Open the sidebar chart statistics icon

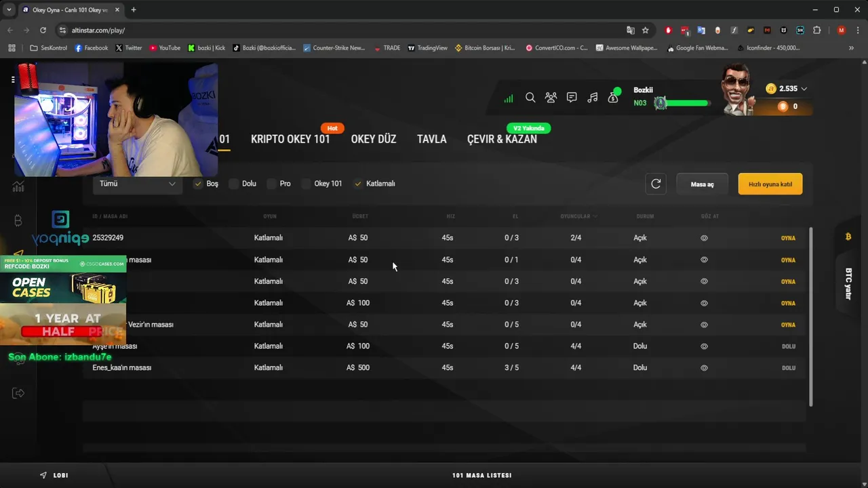coord(18,186)
